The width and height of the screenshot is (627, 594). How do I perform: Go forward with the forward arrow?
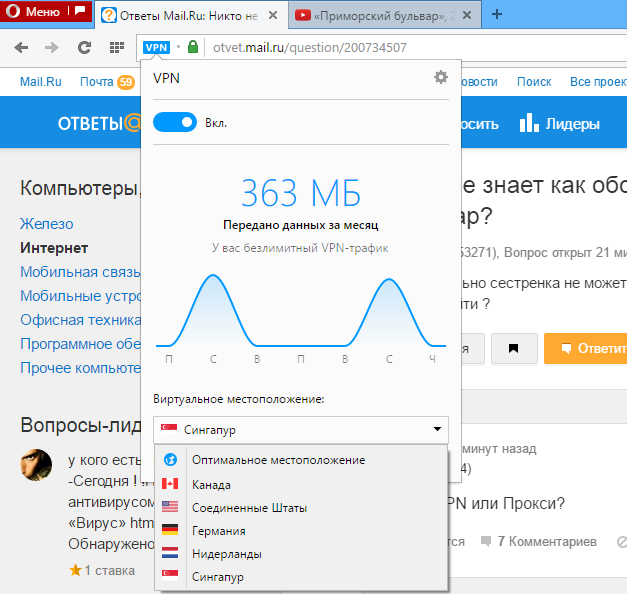tap(52, 48)
